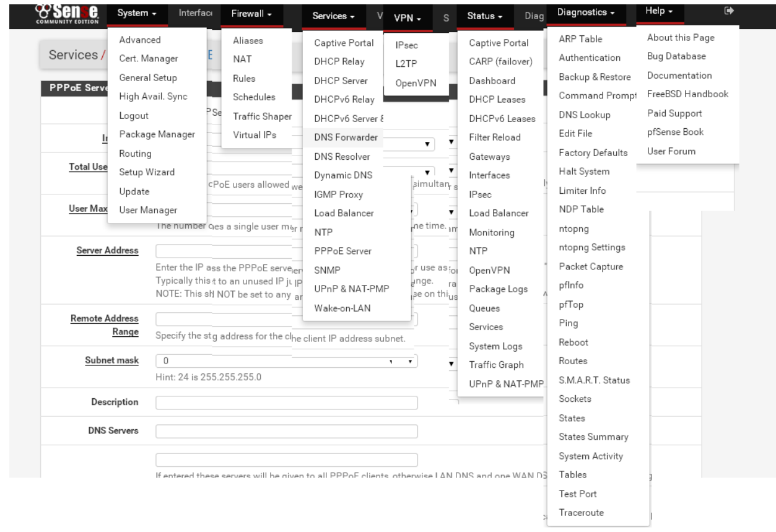Open the Diagnostics dropdown menu
This screenshot has width=776, height=532.
[x=586, y=12]
